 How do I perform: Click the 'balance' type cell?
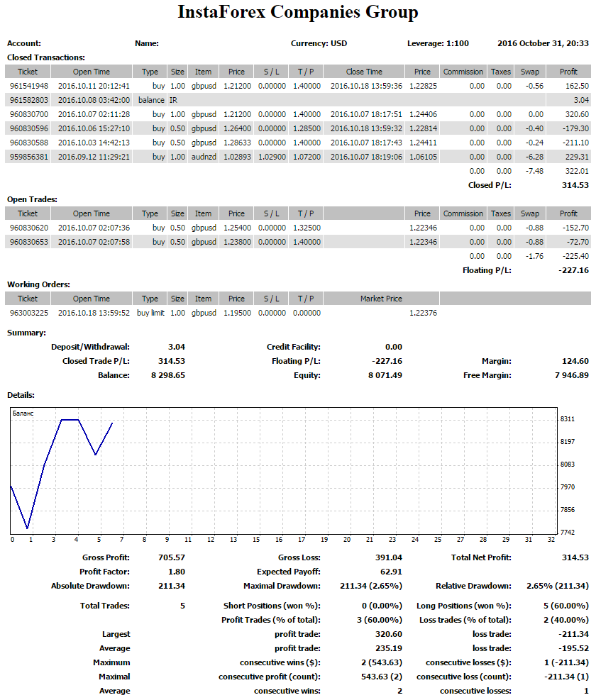[151, 100]
